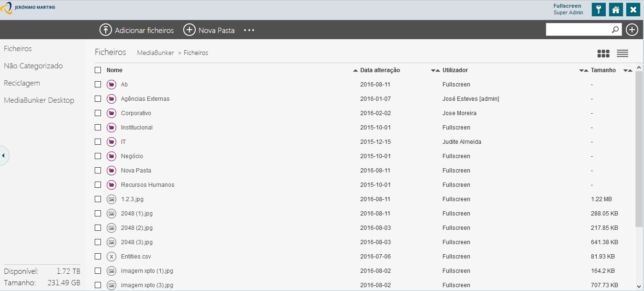644x291 pixels.
Task: Click the search magnifier icon
Action: pos(615,30)
